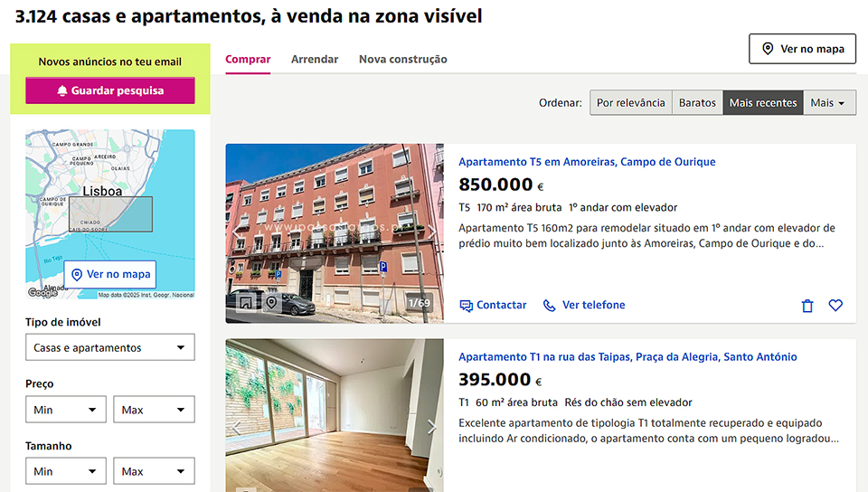Open Apartamento T5 em Amoreiras listing link
868x492 pixels.
587,162
